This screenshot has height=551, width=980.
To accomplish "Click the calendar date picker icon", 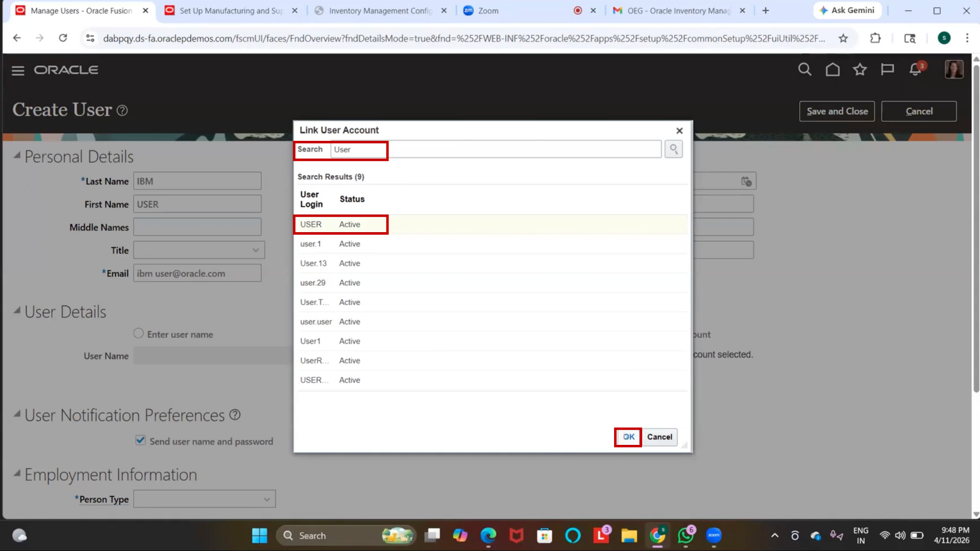I will coord(746,181).
